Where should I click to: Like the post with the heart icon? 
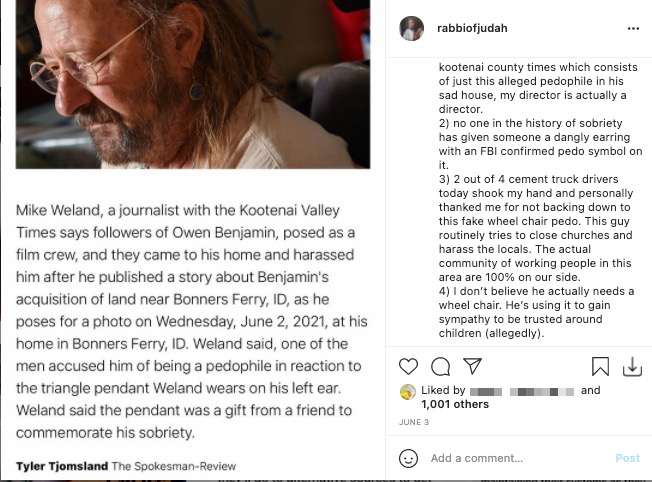click(408, 366)
